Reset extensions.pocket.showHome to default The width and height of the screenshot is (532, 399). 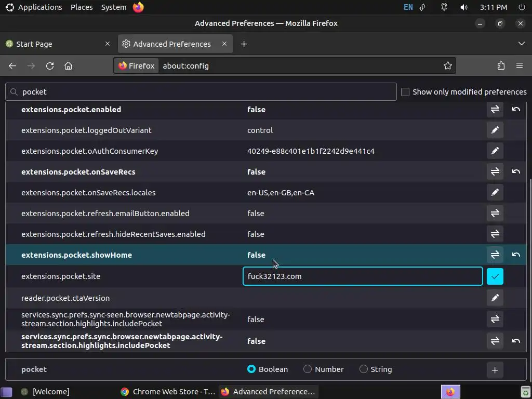(516, 255)
